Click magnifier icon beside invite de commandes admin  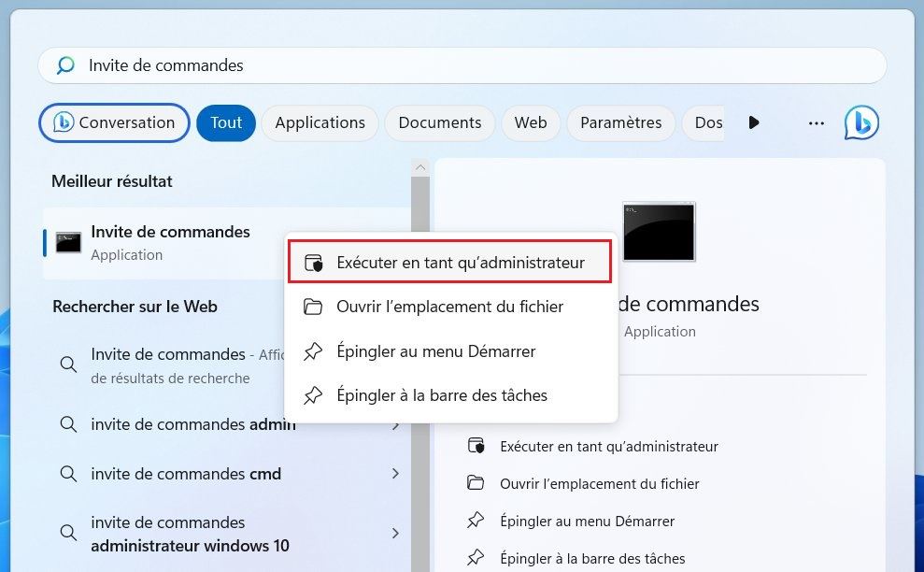(x=68, y=424)
